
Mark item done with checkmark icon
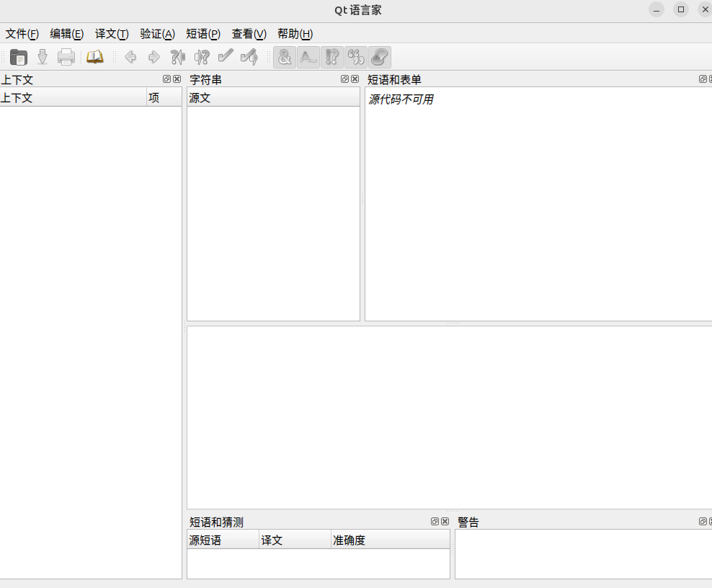click(226, 57)
